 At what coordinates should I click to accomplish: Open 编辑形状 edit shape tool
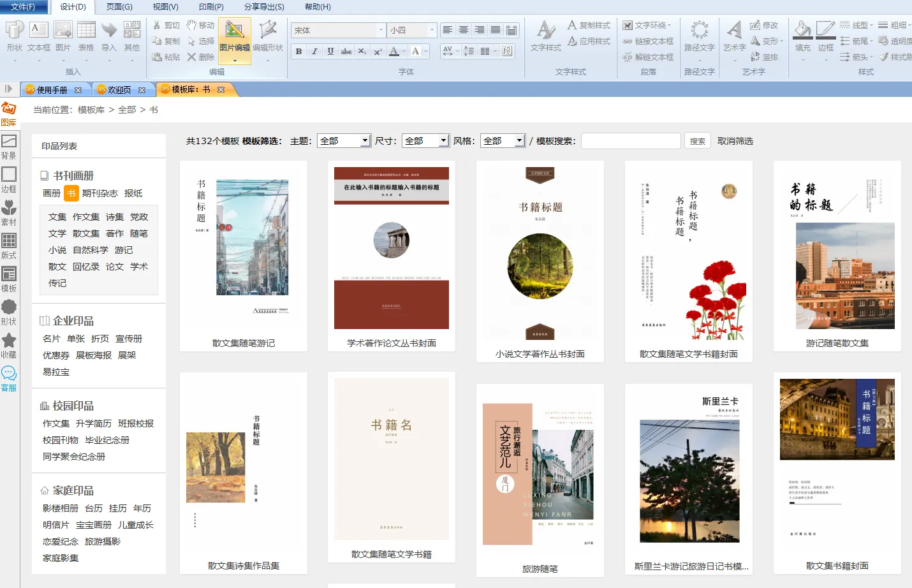[x=268, y=37]
